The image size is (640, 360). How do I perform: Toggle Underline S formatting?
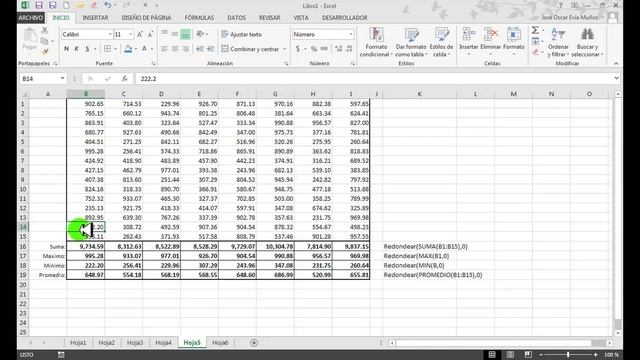[x=87, y=49]
